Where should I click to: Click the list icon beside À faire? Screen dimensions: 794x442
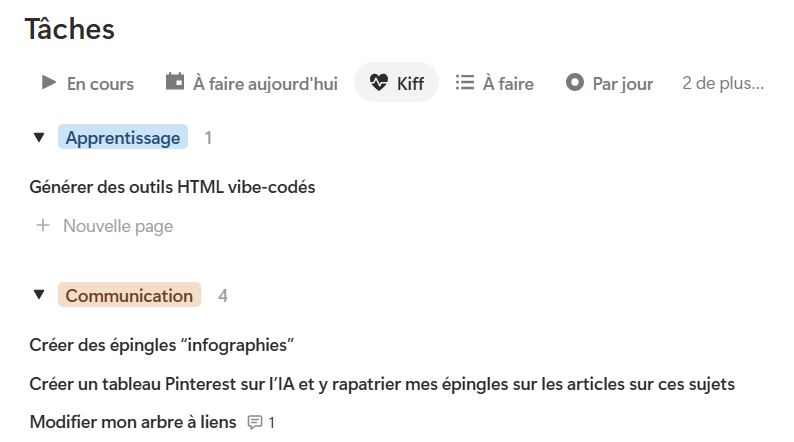click(465, 82)
